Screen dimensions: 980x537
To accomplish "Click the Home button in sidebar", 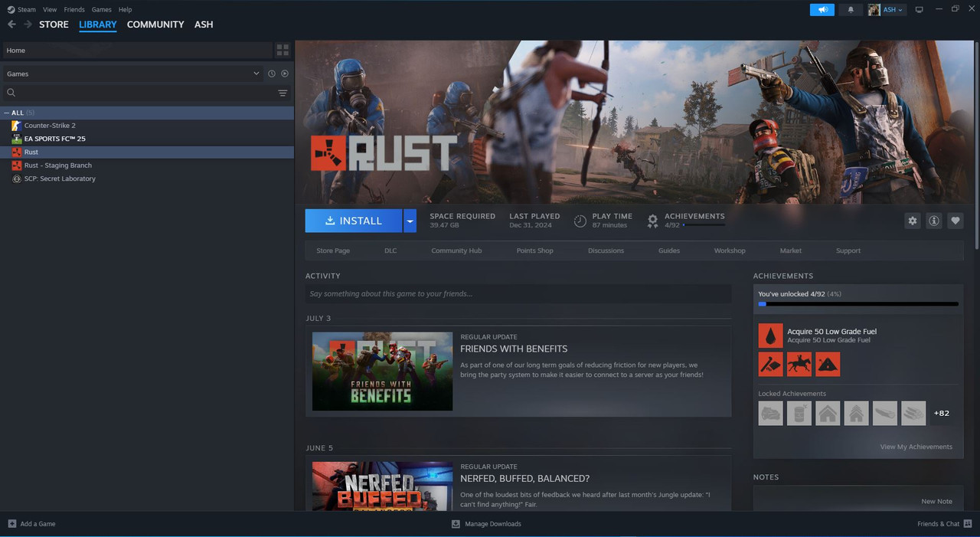I will point(136,51).
